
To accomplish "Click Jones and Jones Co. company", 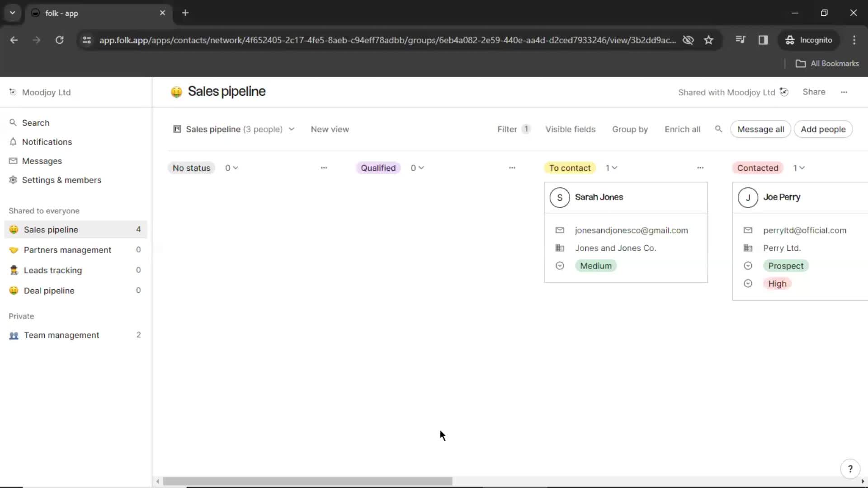I will point(615,248).
